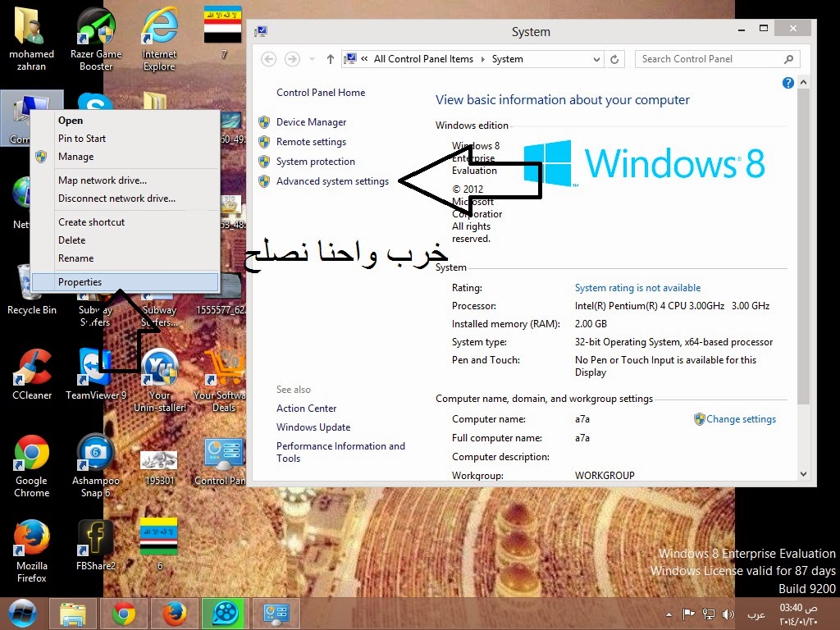Select Rename in the context menu

125,258
